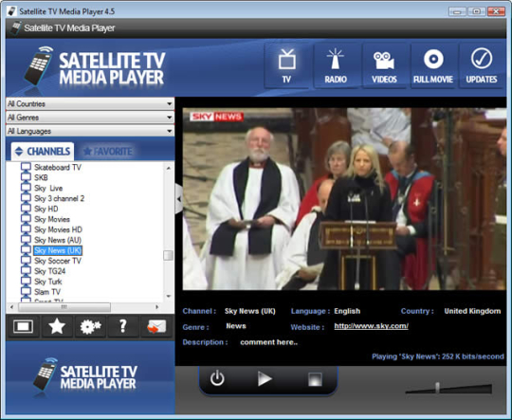
Task: Click the 'English' language value
Action: pos(347,311)
